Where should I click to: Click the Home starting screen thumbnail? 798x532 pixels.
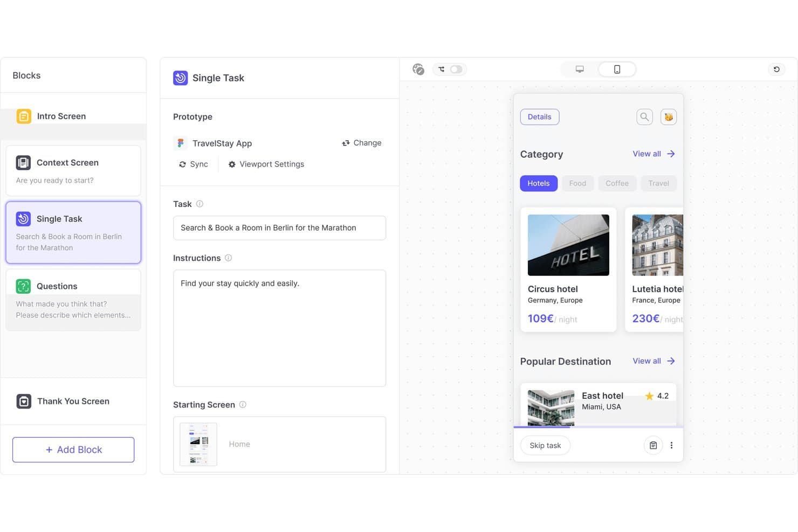[198, 444]
